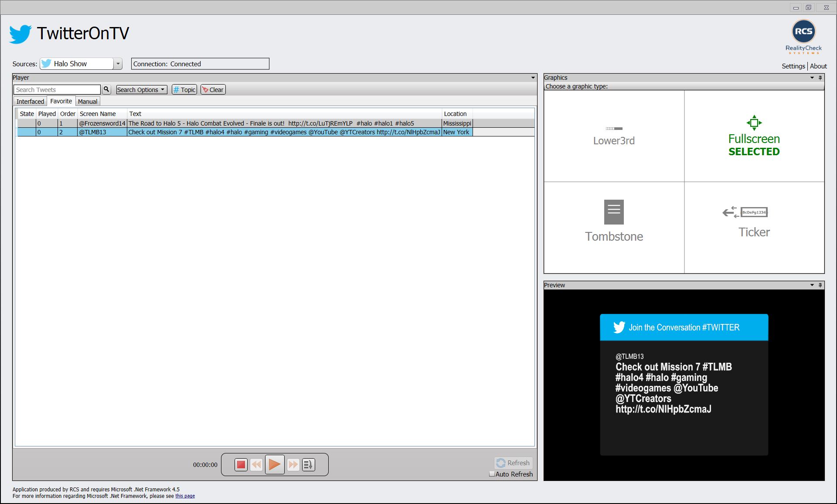The height and width of the screenshot is (504, 837).
Task: Click the 'Check out Mission 7' tweet text
Action: pyautogui.click(x=284, y=132)
